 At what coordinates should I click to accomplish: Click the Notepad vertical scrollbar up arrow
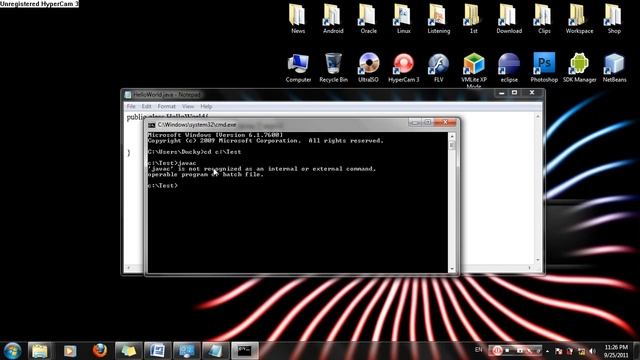(x=538, y=116)
